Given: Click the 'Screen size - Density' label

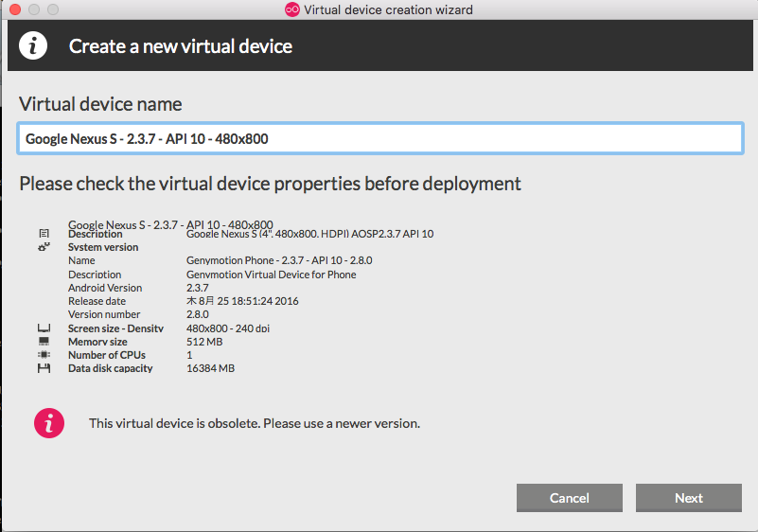Looking at the screenshot, I should tap(116, 328).
